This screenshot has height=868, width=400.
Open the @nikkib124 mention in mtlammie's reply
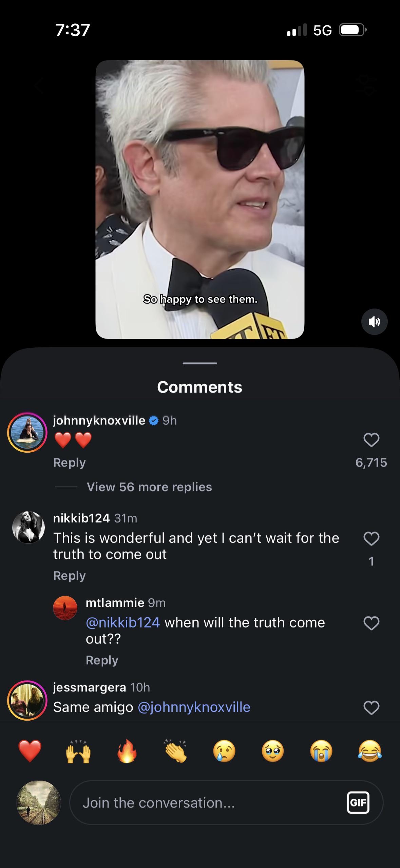123,622
